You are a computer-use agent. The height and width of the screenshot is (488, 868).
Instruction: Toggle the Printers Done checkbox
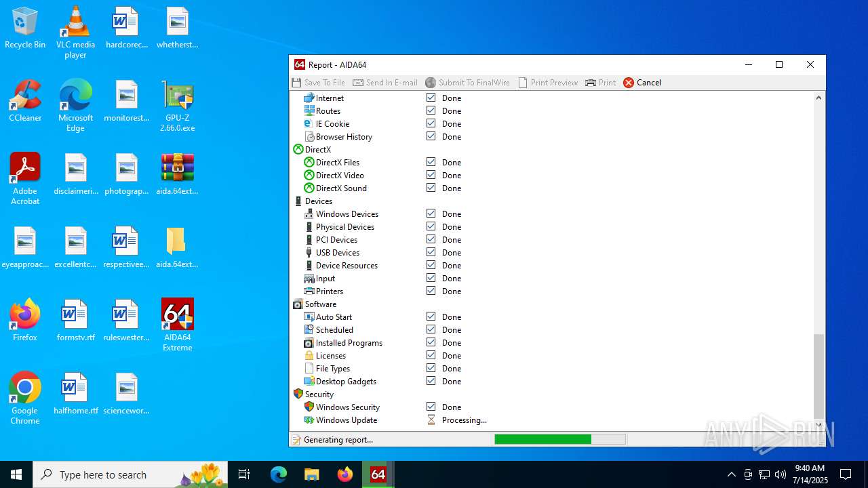tap(431, 291)
